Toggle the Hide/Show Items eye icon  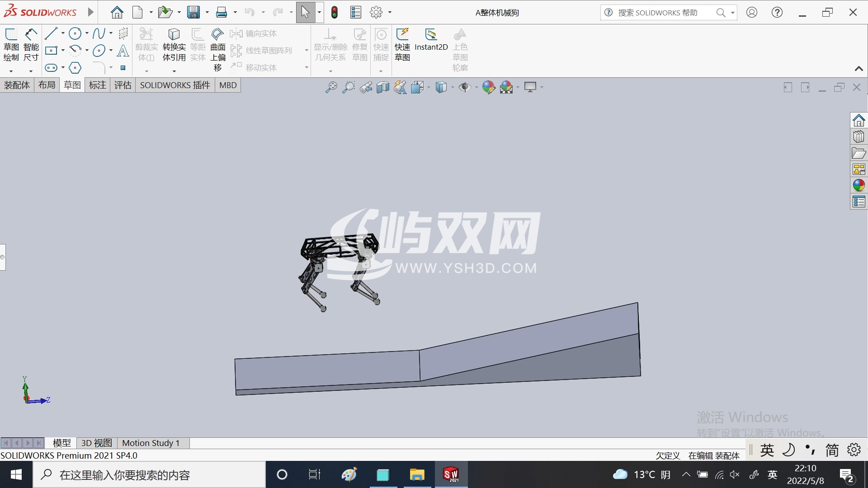click(x=464, y=87)
